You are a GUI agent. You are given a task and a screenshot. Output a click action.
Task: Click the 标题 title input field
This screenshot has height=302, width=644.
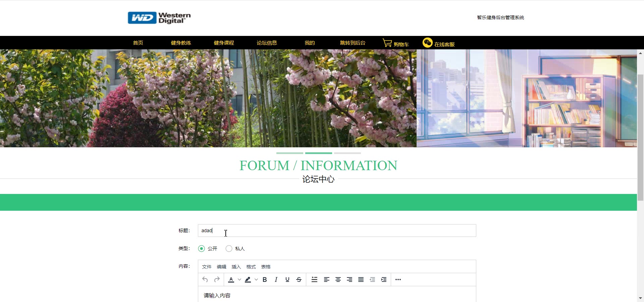coord(337,231)
